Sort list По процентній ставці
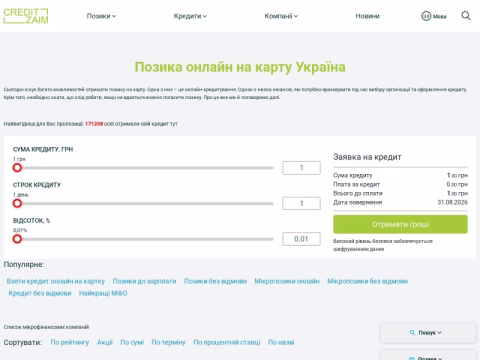Screen dimensions: 480x360 coord(227,342)
